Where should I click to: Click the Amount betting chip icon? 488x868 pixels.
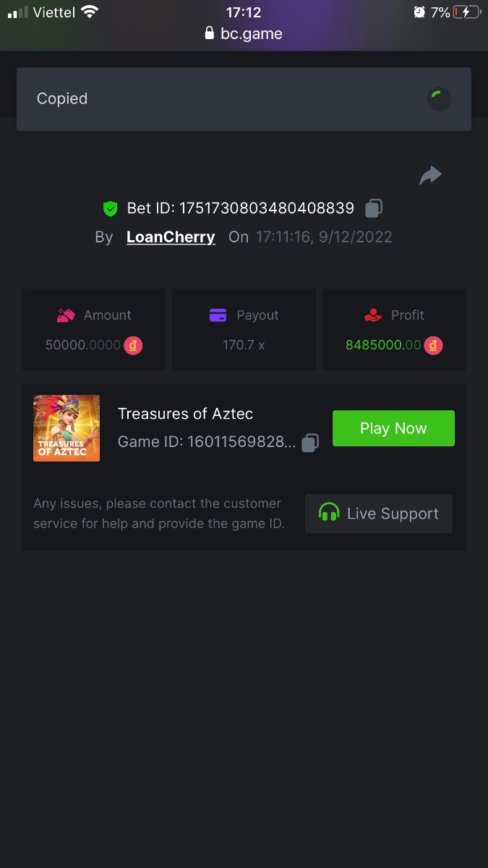[67, 315]
